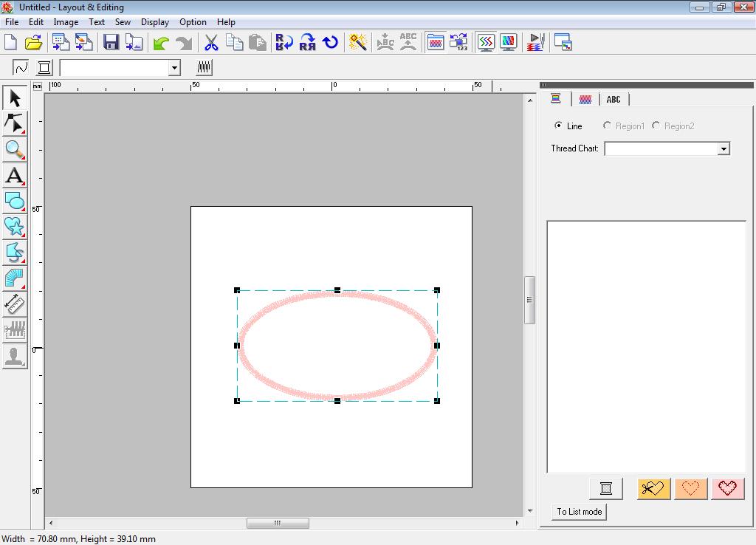The image size is (756, 545).
Task: Toggle the sewing attribute setting icon
Action: point(436,42)
